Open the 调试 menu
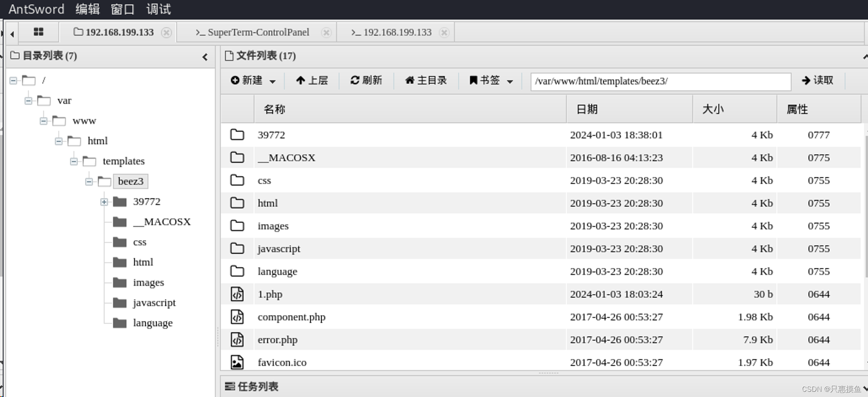The image size is (868, 397). point(158,9)
